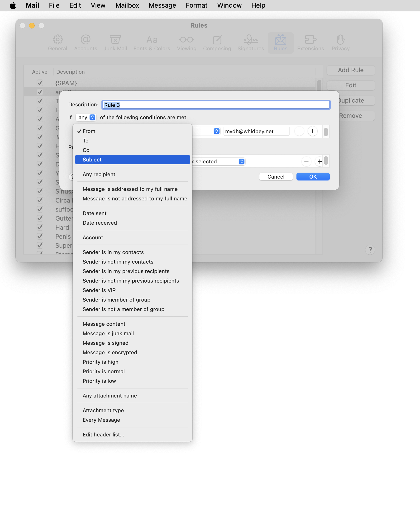Select Sender is not a member of group

[132, 309]
